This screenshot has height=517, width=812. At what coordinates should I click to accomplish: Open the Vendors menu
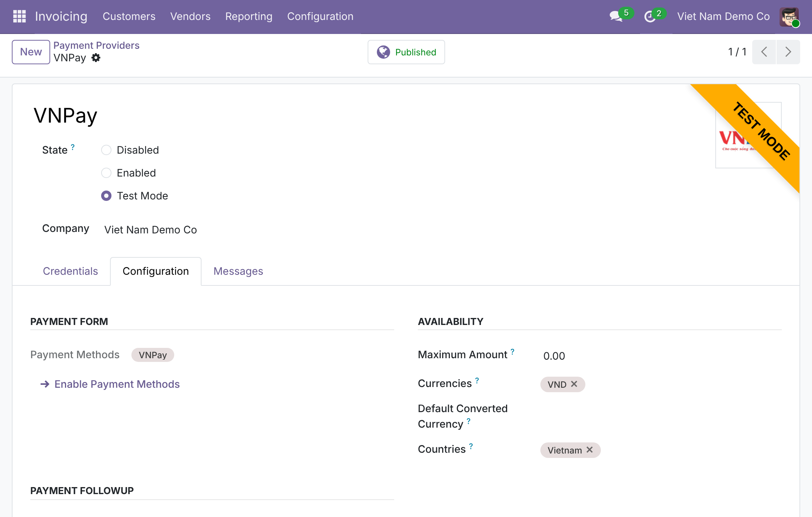pos(190,17)
